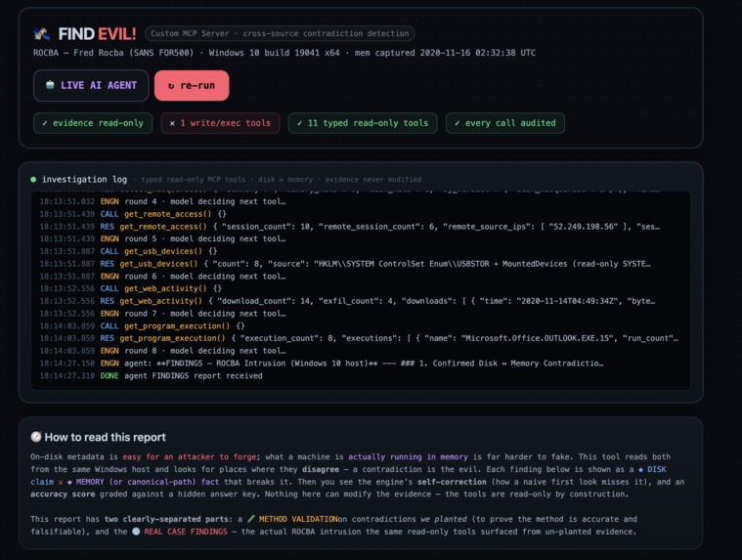The height and width of the screenshot is (560, 742).
Task: Click the RES get_remote_access() result line
Action: pos(349,227)
